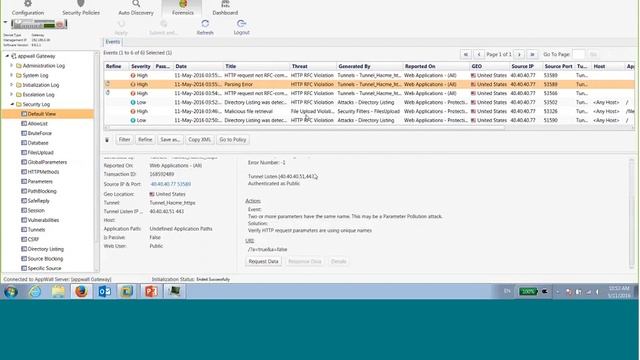
Task: Expand the Escalation Log folder
Action: coord(12,94)
